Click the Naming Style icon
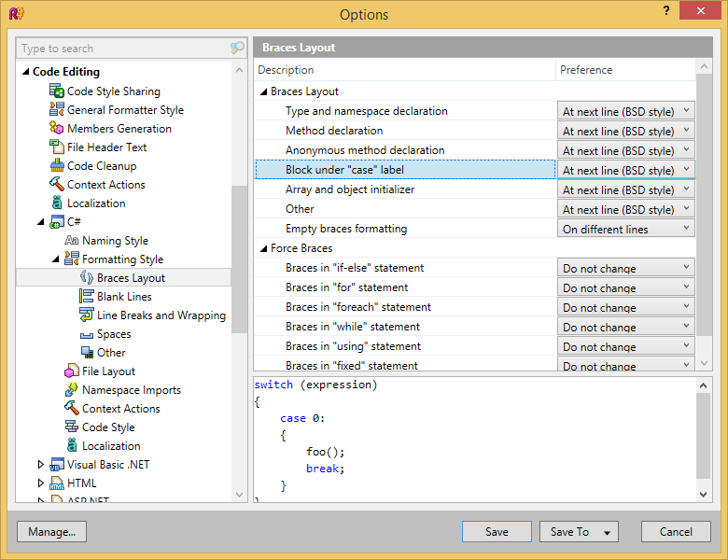The image size is (728, 560). [72, 241]
